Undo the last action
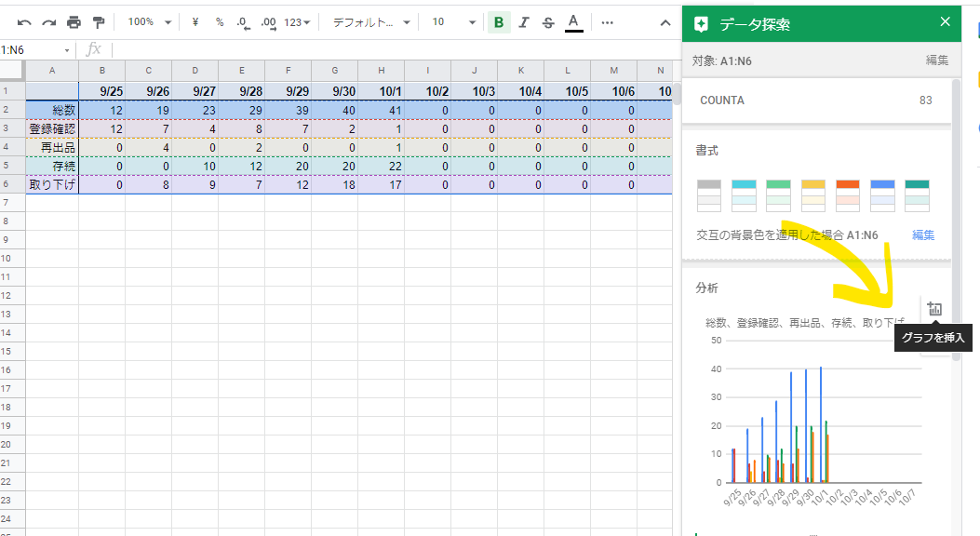 (x=24, y=22)
